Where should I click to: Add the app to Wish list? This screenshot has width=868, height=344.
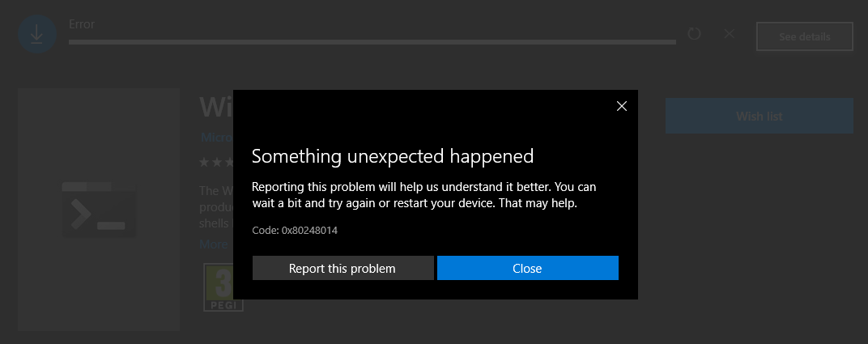click(x=759, y=116)
